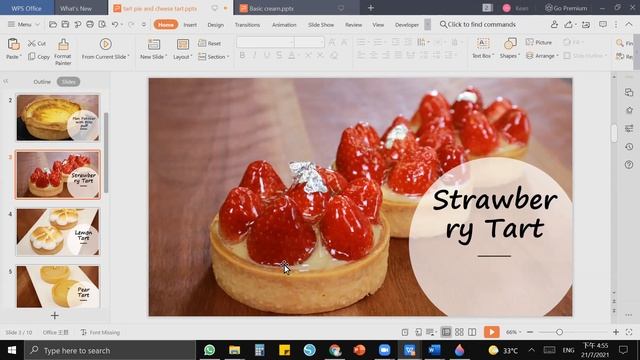Adjust the zoom slider handle

point(560,332)
